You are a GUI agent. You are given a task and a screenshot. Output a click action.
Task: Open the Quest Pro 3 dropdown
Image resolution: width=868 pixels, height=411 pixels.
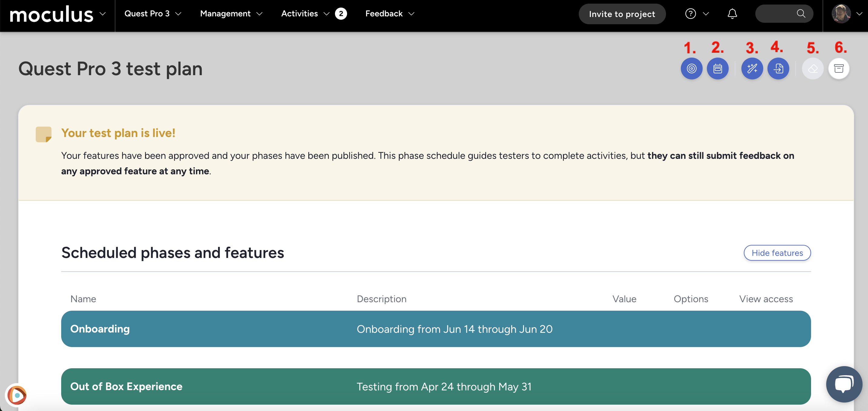(x=153, y=14)
